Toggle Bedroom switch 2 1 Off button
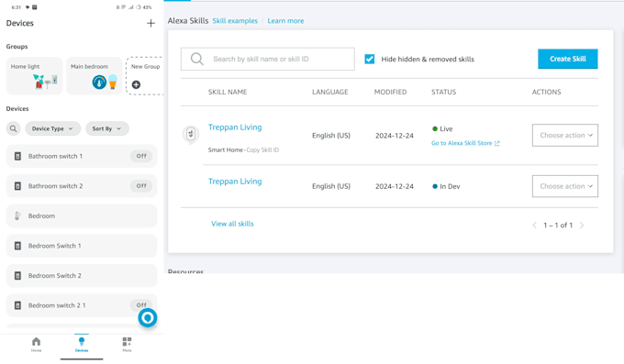This screenshot has height=364, width=624. pos(141,305)
